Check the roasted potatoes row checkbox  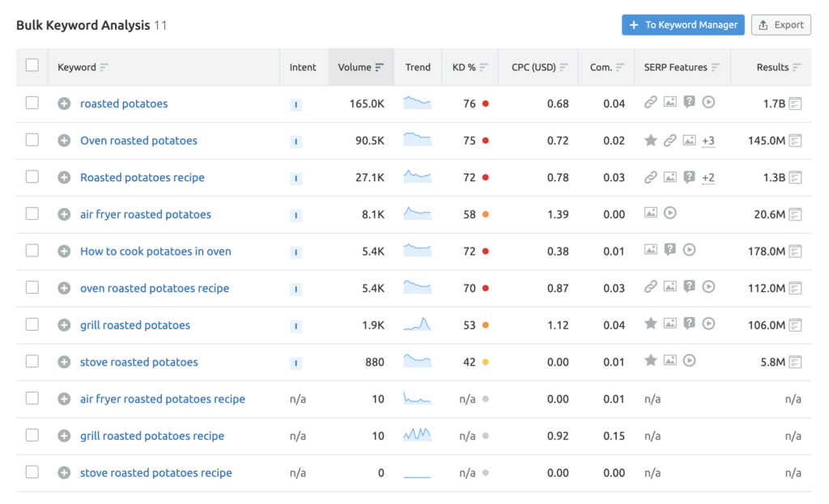pyautogui.click(x=32, y=103)
